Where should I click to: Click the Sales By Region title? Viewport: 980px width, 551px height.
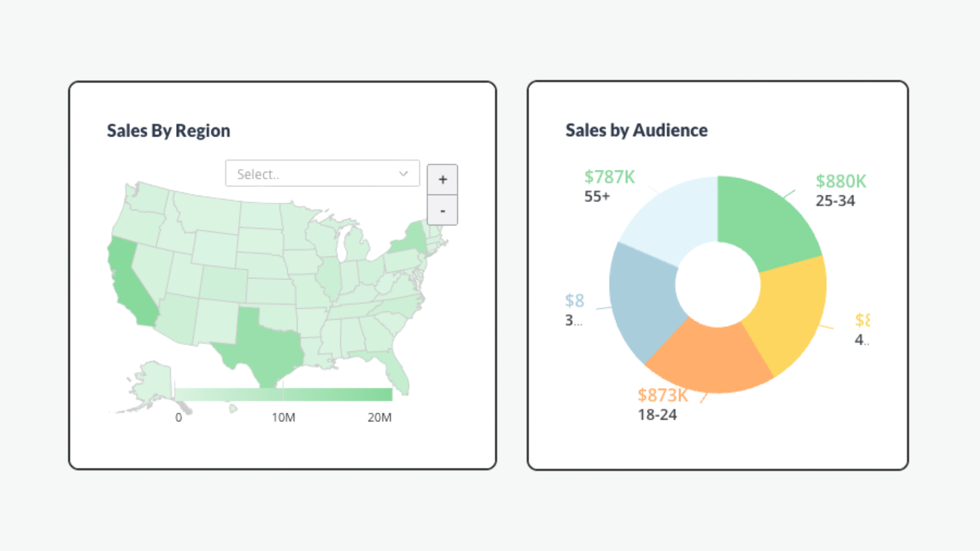click(x=168, y=131)
